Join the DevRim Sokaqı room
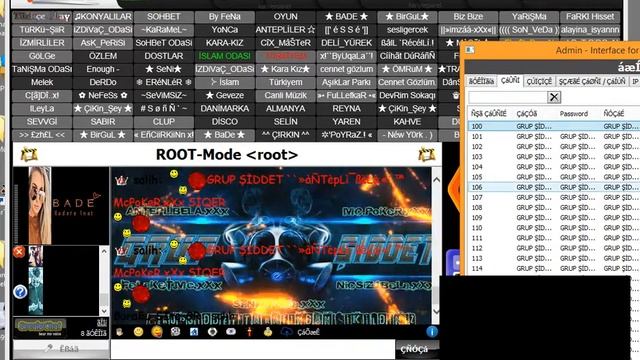This screenshot has height=360, width=640. click(407, 96)
